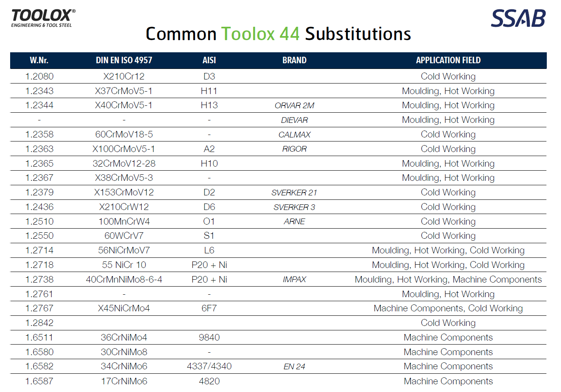Image resolution: width=561 pixels, height=392 pixels.
Task: Select the RIGOR brand cell
Action: tap(294, 149)
